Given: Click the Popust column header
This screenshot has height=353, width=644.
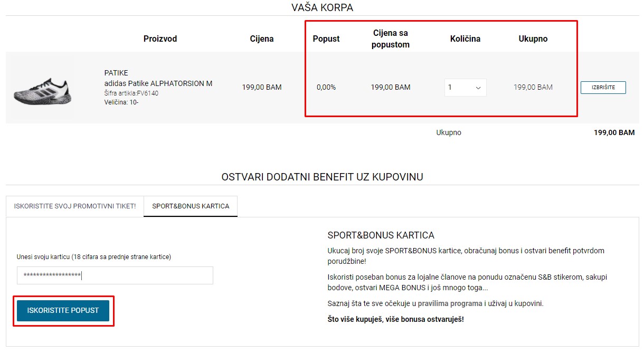Looking at the screenshot, I should click(x=326, y=39).
